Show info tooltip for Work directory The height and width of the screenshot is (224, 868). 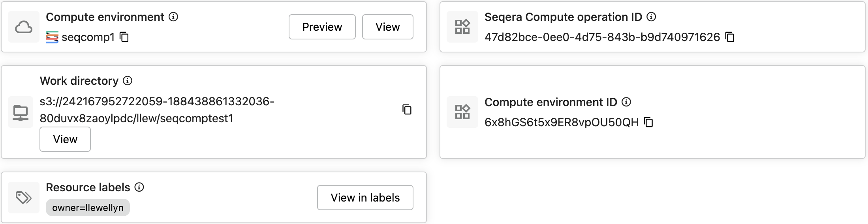(128, 81)
